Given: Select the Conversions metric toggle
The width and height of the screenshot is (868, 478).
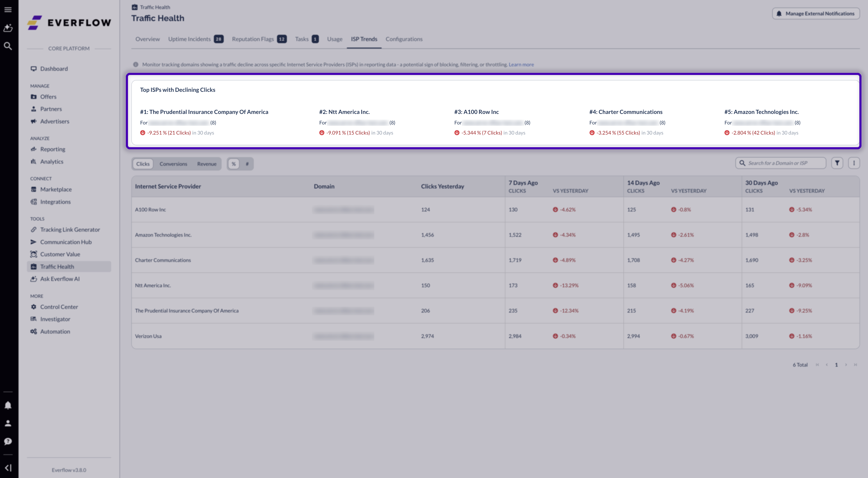Looking at the screenshot, I should click(x=173, y=164).
